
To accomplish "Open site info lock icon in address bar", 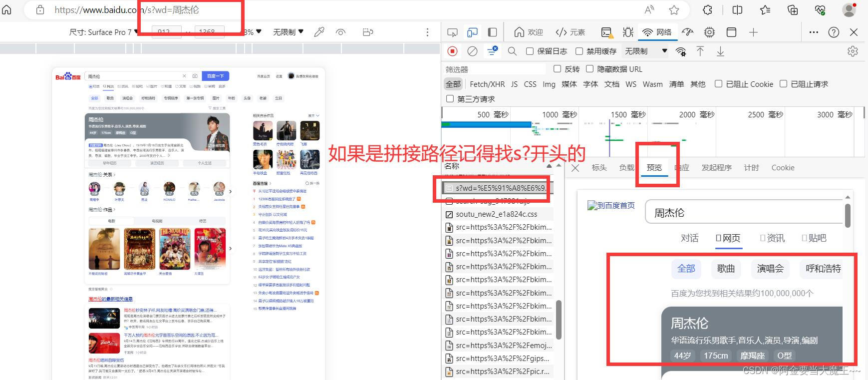I will pyautogui.click(x=40, y=9).
